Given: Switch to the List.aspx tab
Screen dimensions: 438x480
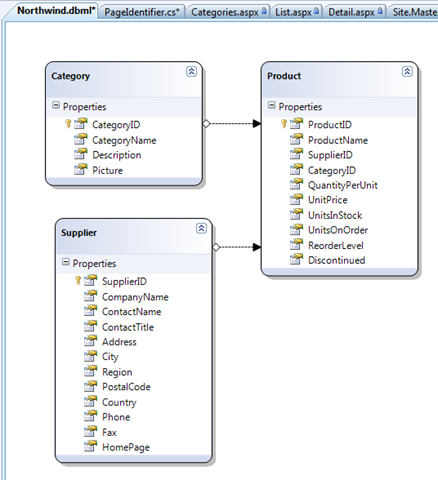Looking at the screenshot, I should (297, 12).
